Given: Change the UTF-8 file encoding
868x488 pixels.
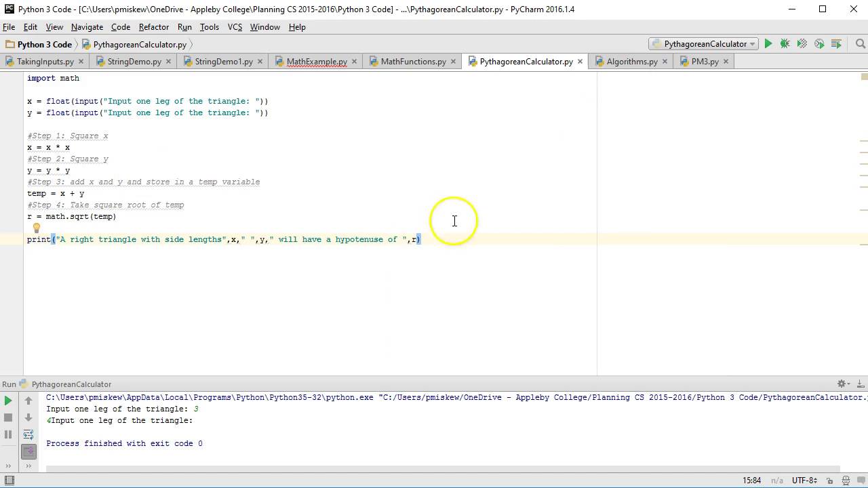Looking at the screenshot, I should [804, 480].
